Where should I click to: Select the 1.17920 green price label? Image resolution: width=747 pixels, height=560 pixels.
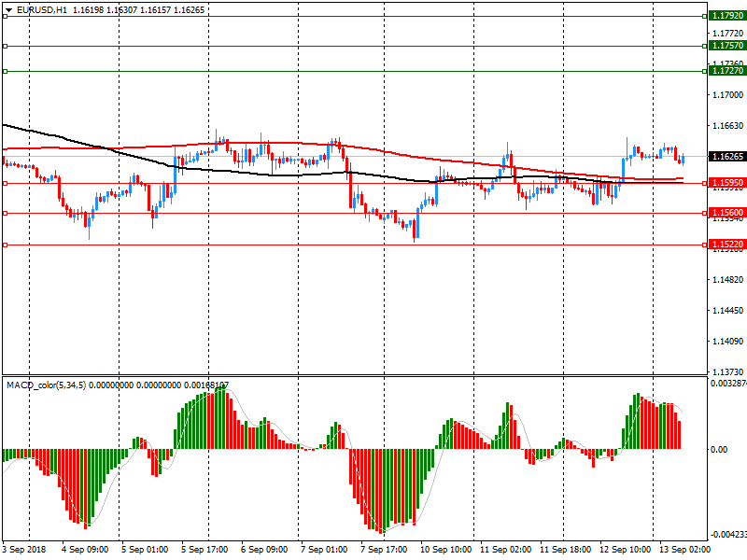coord(726,16)
